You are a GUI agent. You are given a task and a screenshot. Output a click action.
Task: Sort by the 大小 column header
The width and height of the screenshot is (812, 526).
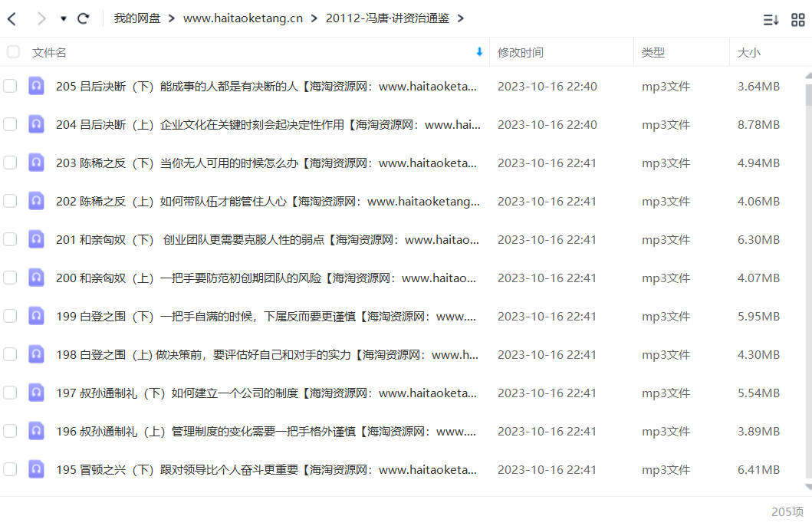click(x=749, y=52)
